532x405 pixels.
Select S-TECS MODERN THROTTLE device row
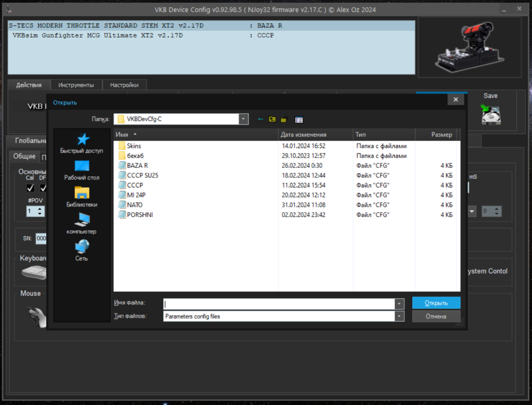211,26
